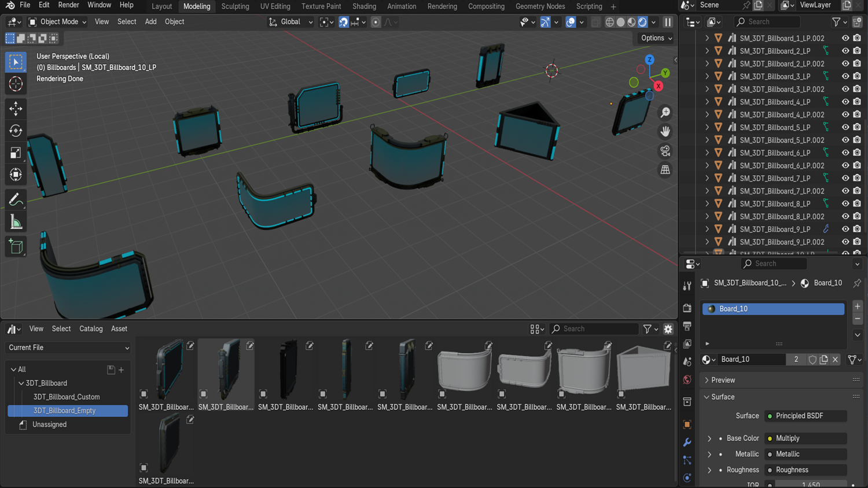Hide SM_3DT_Billboard_2_LP in outliner

click(845, 51)
